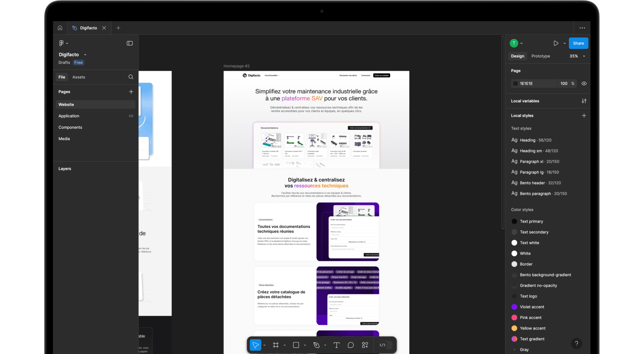Viewport: 644px width, 354px height.
Task: Expand the Gray color styles group
Action: [x=514, y=349]
